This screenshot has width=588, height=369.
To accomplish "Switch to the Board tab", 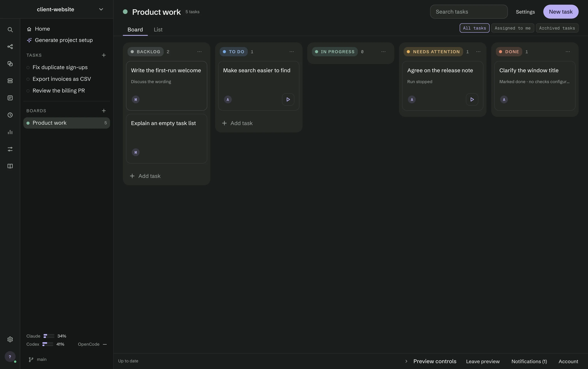I will [x=135, y=30].
